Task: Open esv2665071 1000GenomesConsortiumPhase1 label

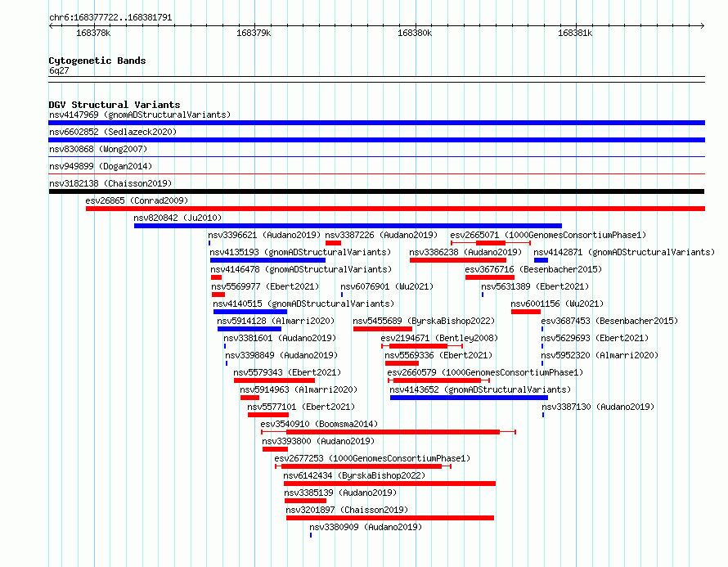Action: click(x=548, y=235)
